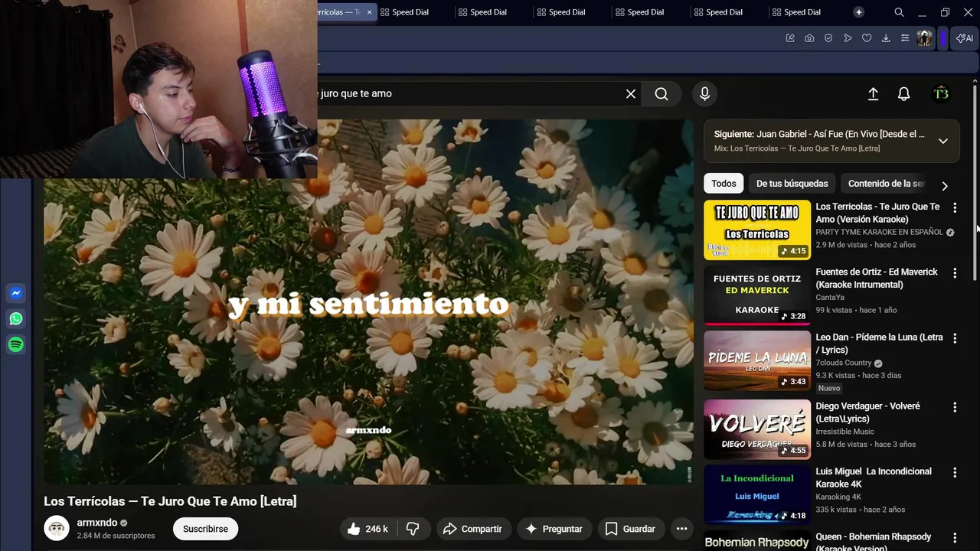Screen dimensions: 980x551
Task: Open Diego Verdaguer Volveré video title
Action: (x=867, y=412)
